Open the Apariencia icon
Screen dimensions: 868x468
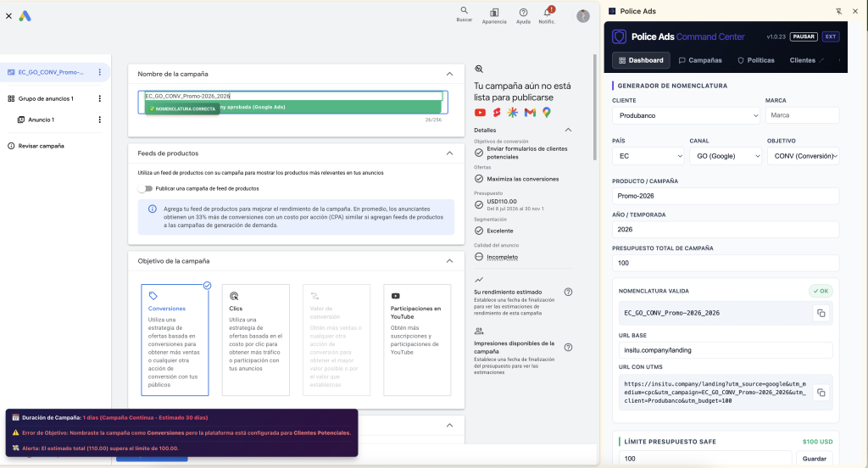coord(494,12)
